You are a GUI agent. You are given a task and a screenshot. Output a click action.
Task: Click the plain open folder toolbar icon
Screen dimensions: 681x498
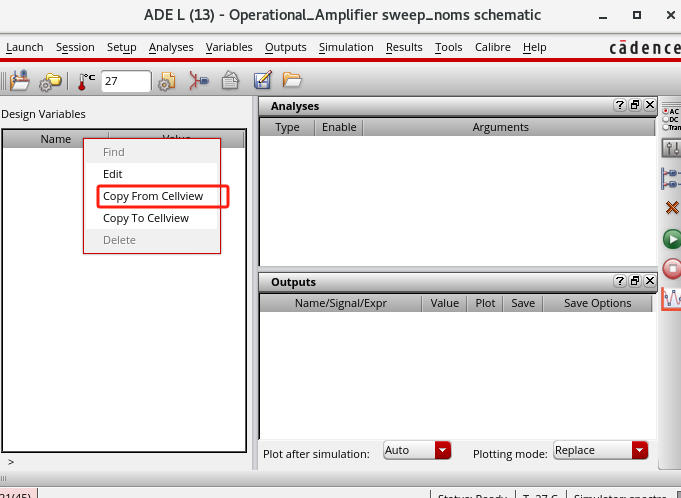click(292, 80)
